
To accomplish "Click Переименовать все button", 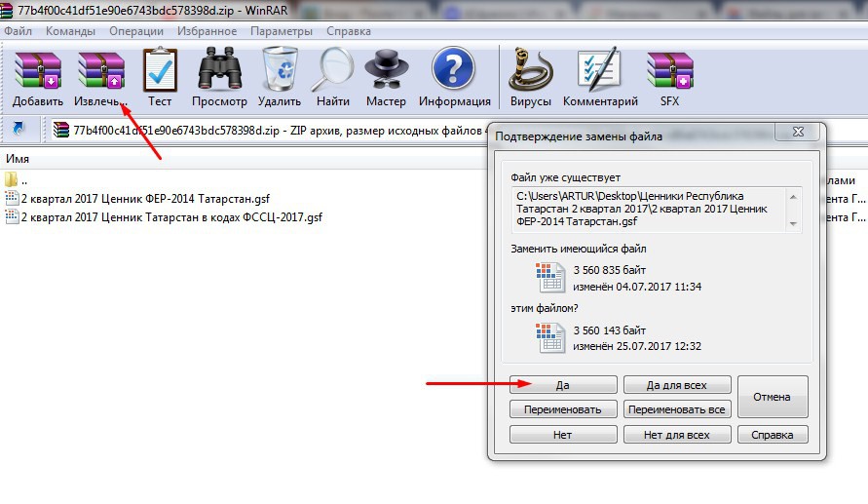I will click(677, 409).
